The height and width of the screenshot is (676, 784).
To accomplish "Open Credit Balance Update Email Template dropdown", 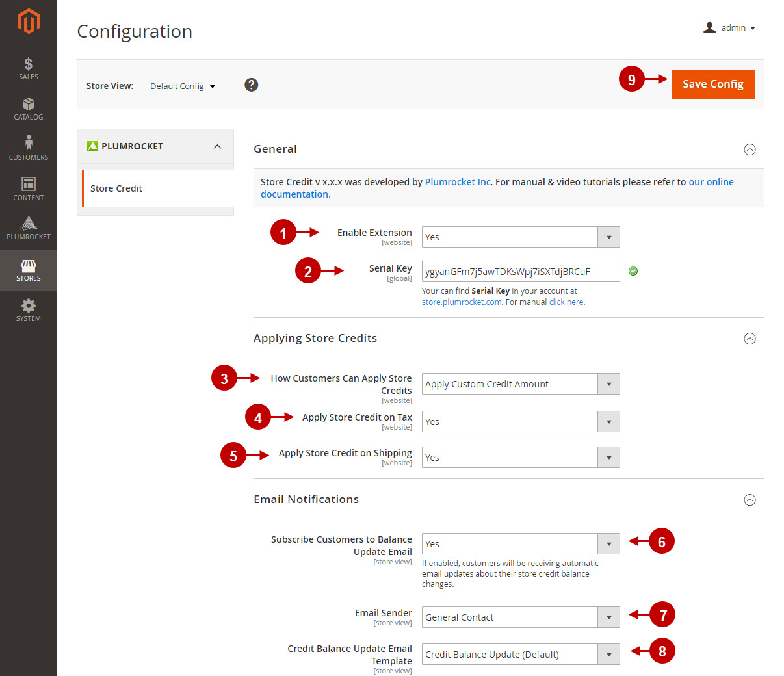I will (521, 655).
